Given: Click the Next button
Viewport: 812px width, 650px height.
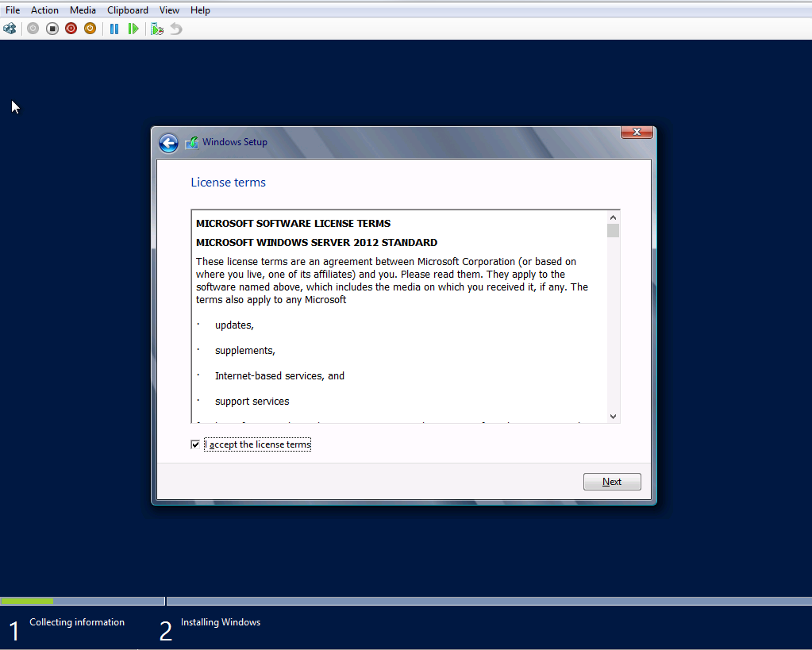Looking at the screenshot, I should tap(611, 482).
